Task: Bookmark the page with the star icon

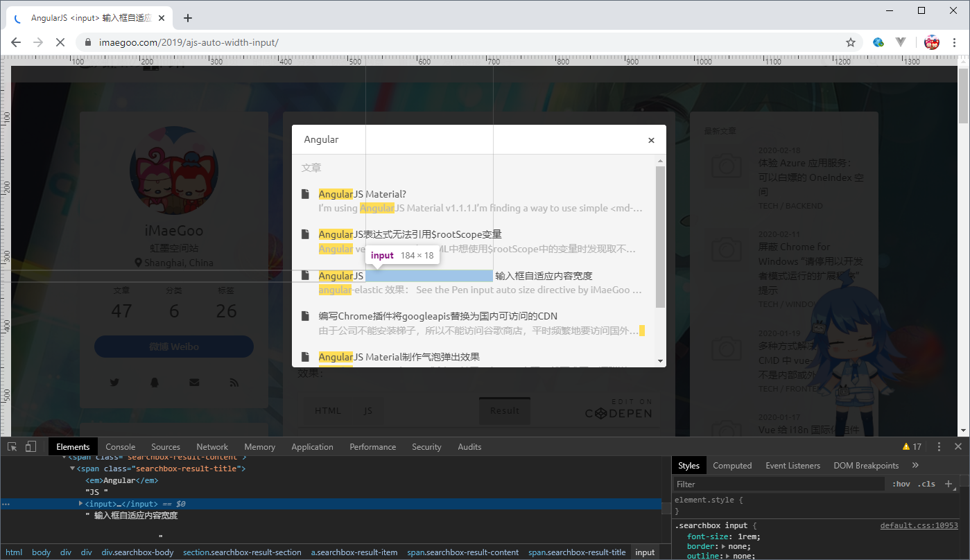Action: tap(851, 42)
